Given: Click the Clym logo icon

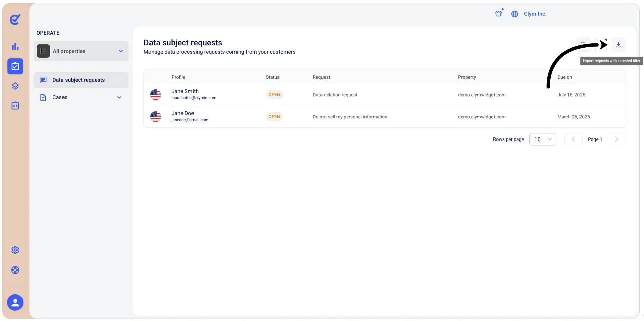Looking at the screenshot, I should (15, 19).
